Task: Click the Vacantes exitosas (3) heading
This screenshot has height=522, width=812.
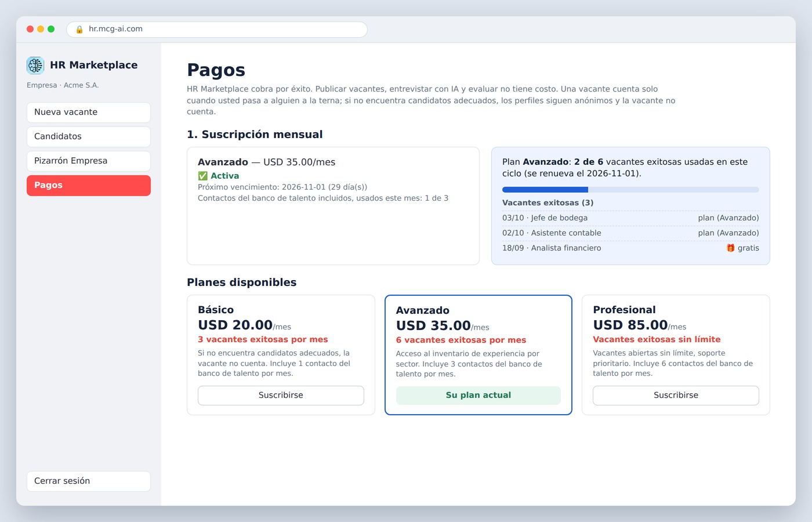Action: (x=548, y=203)
